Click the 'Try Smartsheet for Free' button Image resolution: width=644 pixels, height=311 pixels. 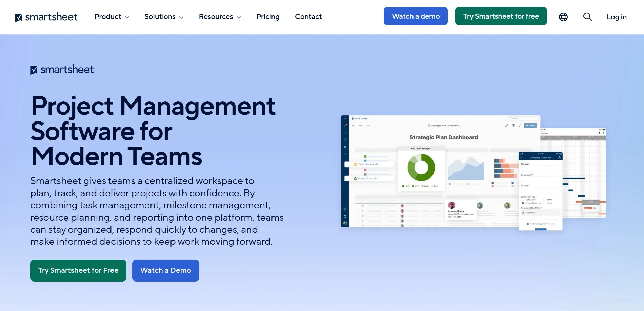pyautogui.click(x=78, y=270)
